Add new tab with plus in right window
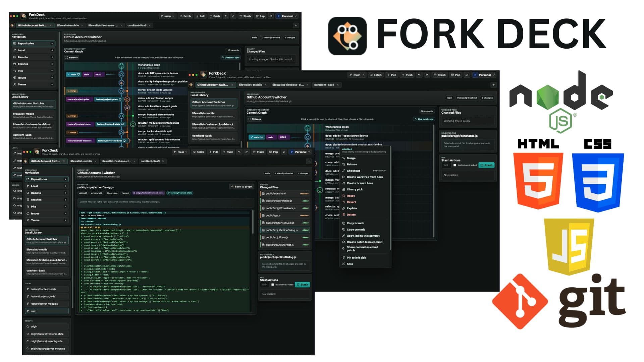The height and width of the screenshot is (362, 644). click(x=493, y=85)
